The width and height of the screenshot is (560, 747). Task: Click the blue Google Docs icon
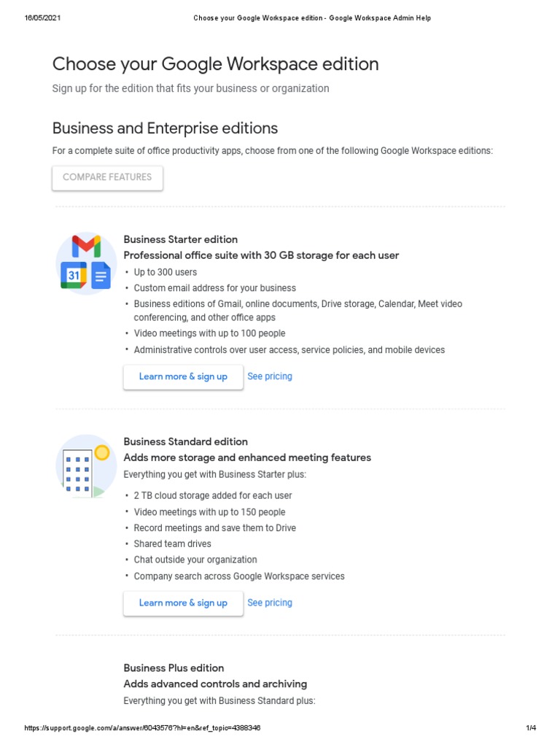[101, 275]
